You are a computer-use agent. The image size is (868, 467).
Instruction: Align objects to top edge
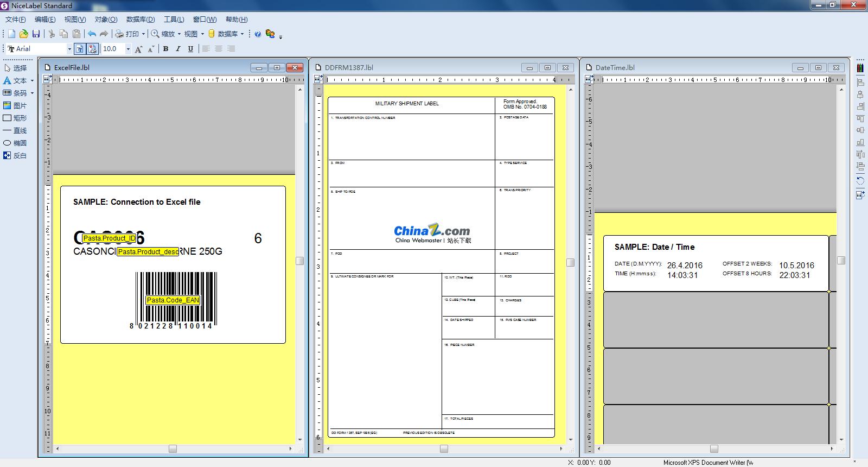pos(860,118)
